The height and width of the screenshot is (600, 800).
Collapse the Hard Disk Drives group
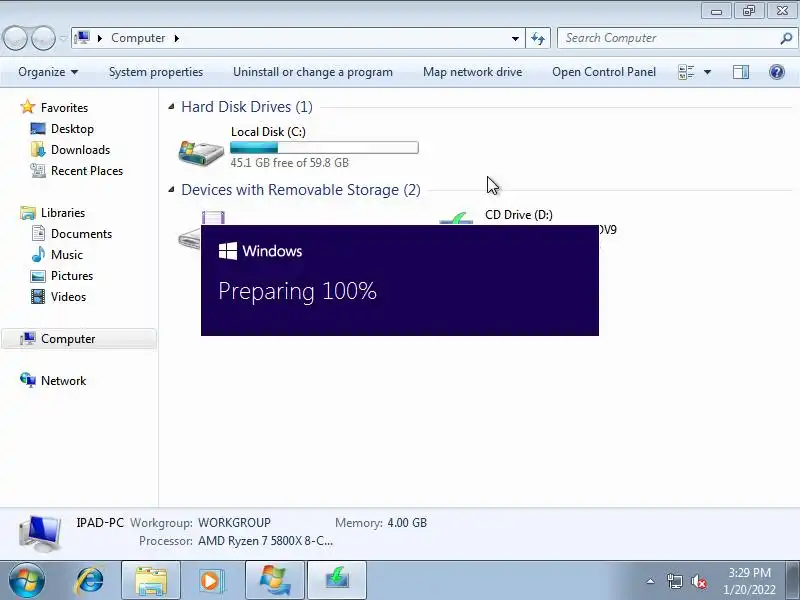171,107
